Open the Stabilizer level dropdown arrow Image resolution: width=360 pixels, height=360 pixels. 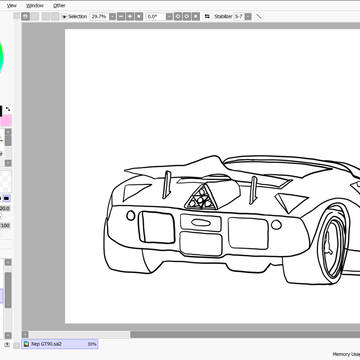[248, 16]
